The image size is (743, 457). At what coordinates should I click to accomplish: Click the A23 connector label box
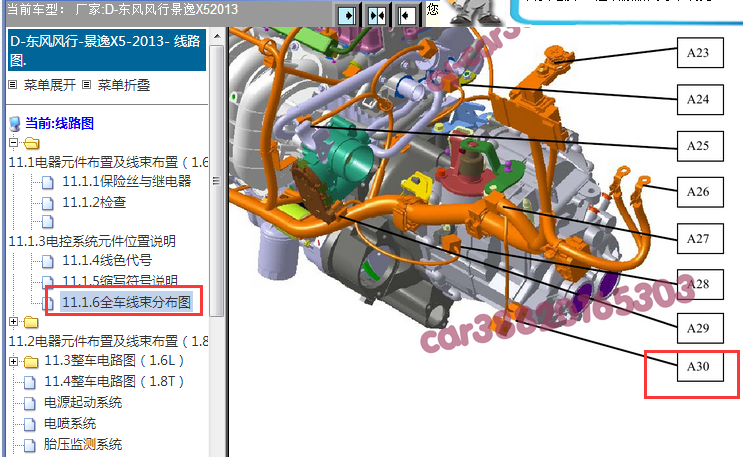pos(700,53)
